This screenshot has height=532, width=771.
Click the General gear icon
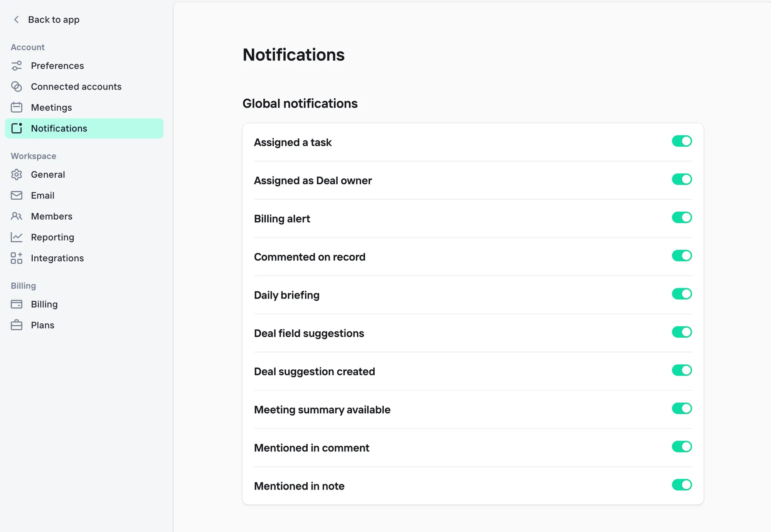(17, 175)
